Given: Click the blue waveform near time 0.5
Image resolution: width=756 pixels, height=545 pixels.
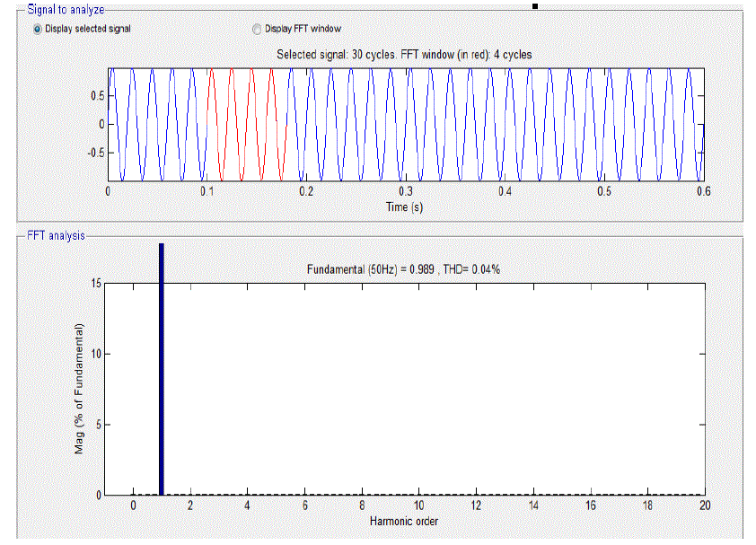Looking at the screenshot, I should click(604, 124).
